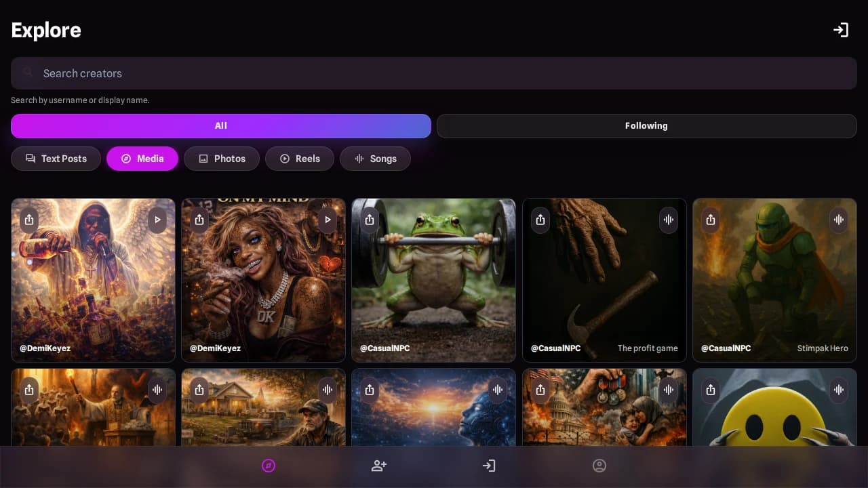Viewport: 868px width, 488px height.
Task: Filter by Text Posts
Action: [x=56, y=159]
